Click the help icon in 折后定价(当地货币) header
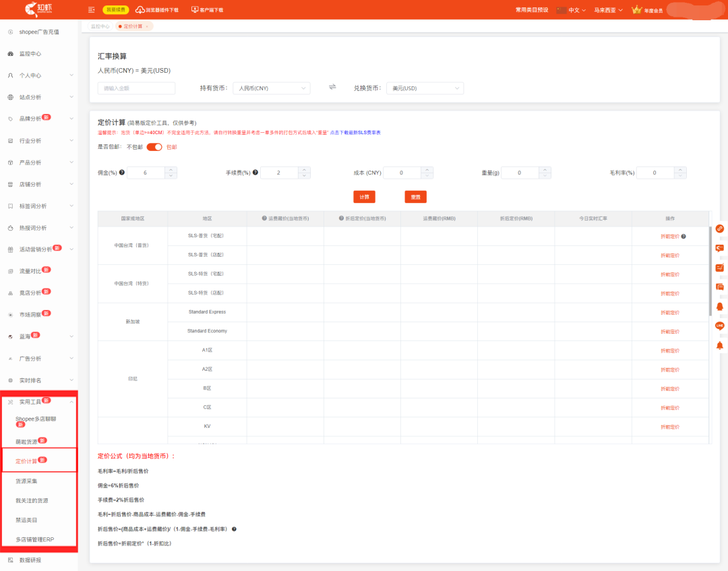The width and height of the screenshot is (728, 571). click(x=341, y=218)
